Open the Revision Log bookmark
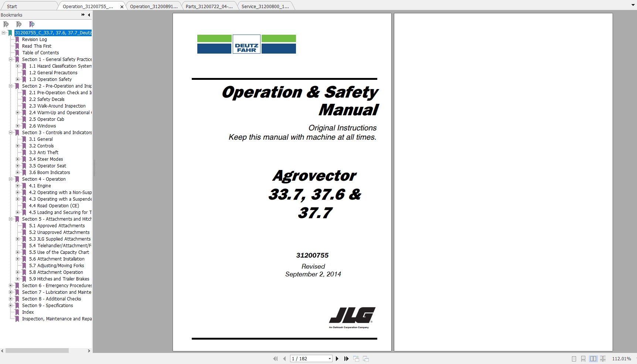Image resolution: width=637 pixels, height=364 pixels. [x=34, y=39]
